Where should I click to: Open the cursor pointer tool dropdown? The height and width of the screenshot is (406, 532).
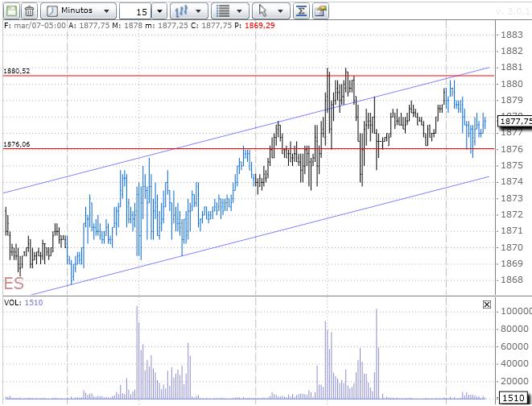pyautogui.click(x=270, y=10)
